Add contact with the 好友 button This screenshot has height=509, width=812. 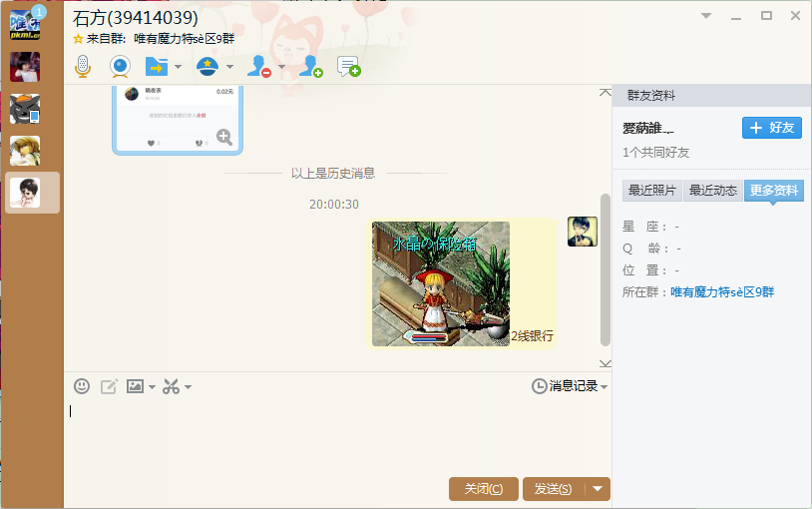pos(772,128)
